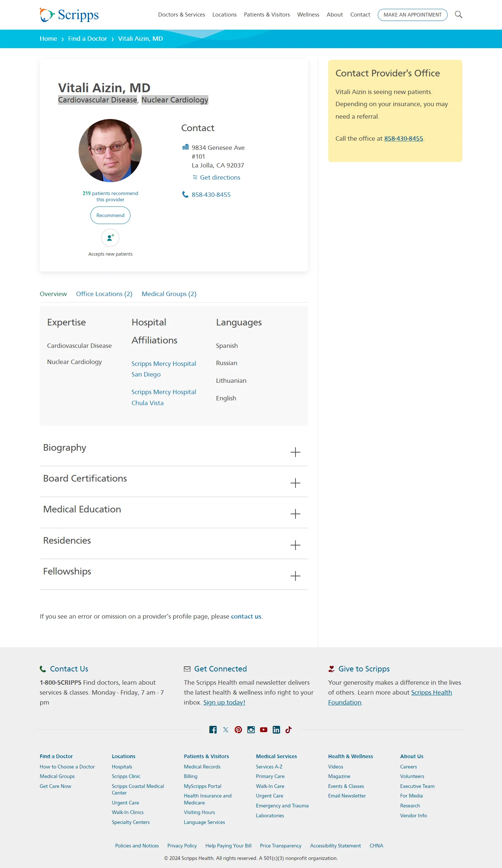Screen dimensions: 502x868
Task: Switch to Medical Groups (2) tab
Action: coord(169,294)
